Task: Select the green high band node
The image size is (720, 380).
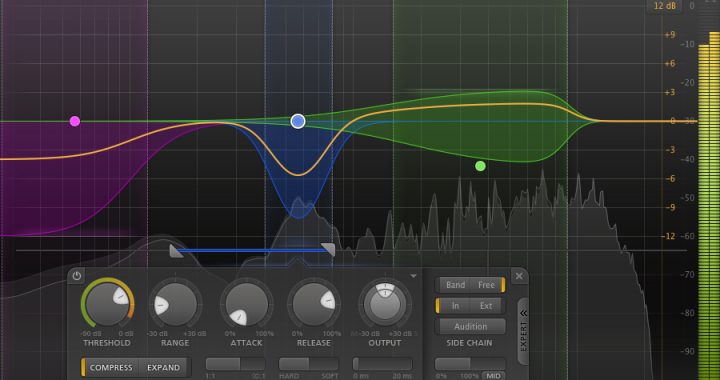Action: click(x=480, y=166)
